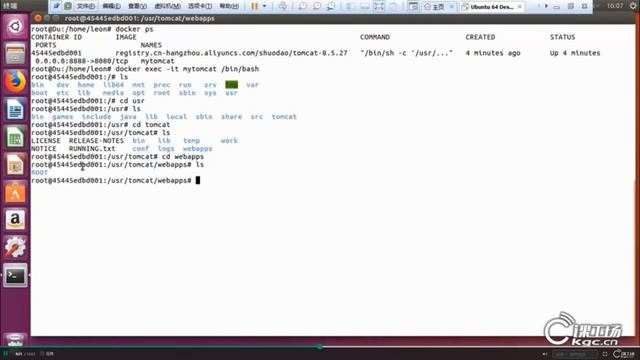The image size is (640, 360).
Task: Select the Terminal icon in the dock
Action: point(15,276)
